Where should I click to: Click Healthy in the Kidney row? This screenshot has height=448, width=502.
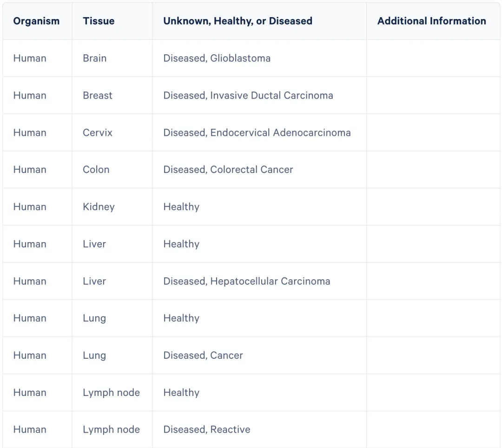point(181,207)
